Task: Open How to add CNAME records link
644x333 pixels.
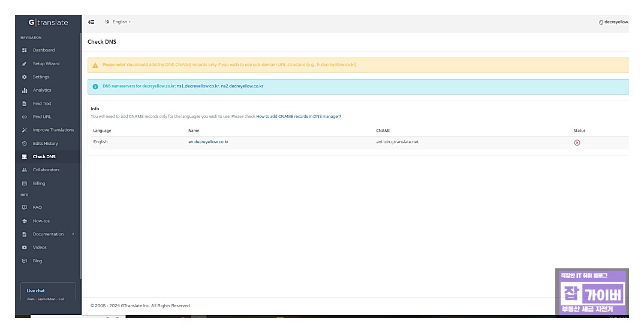Action: point(299,116)
